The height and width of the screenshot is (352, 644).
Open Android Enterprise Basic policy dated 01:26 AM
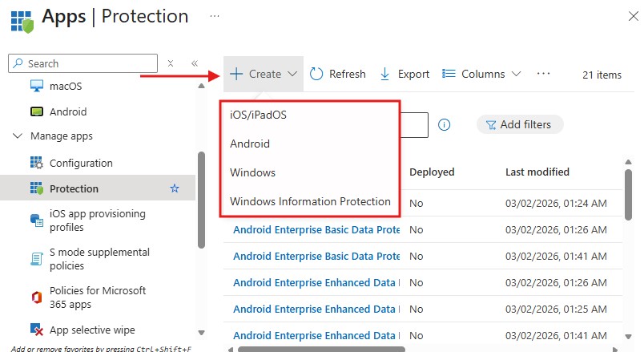point(316,229)
